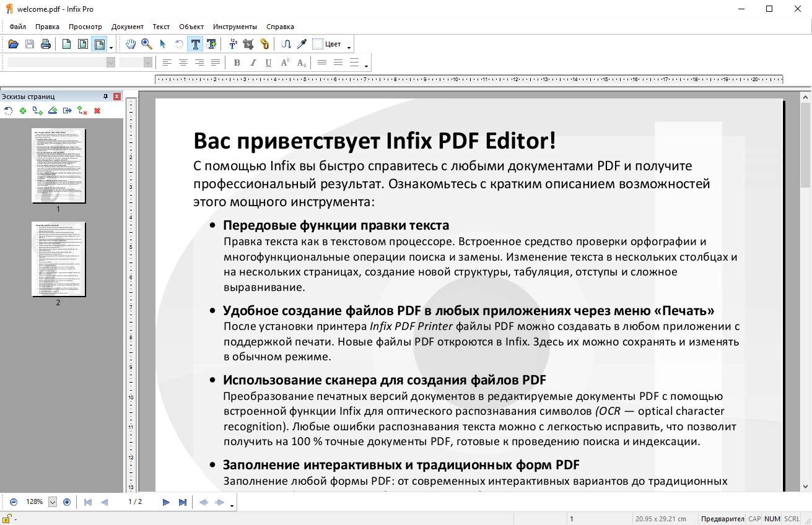
Task: Open the Текст menu
Action: [x=161, y=27]
